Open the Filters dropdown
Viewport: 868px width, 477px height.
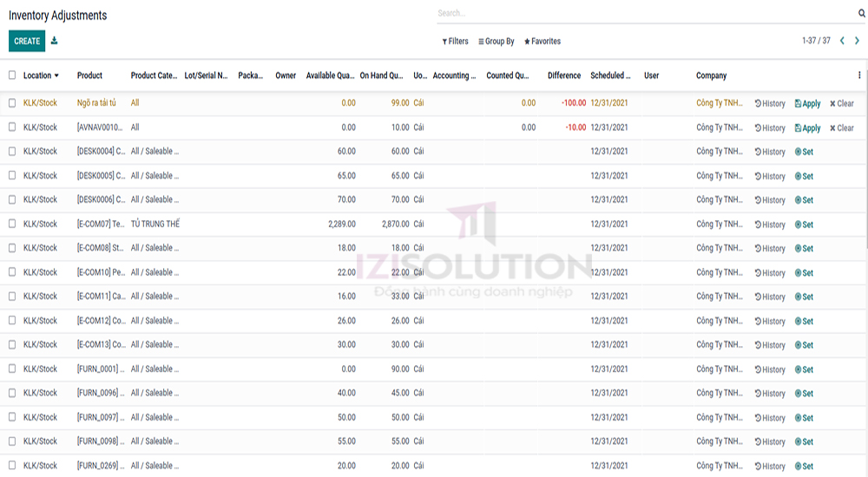[455, 42]
